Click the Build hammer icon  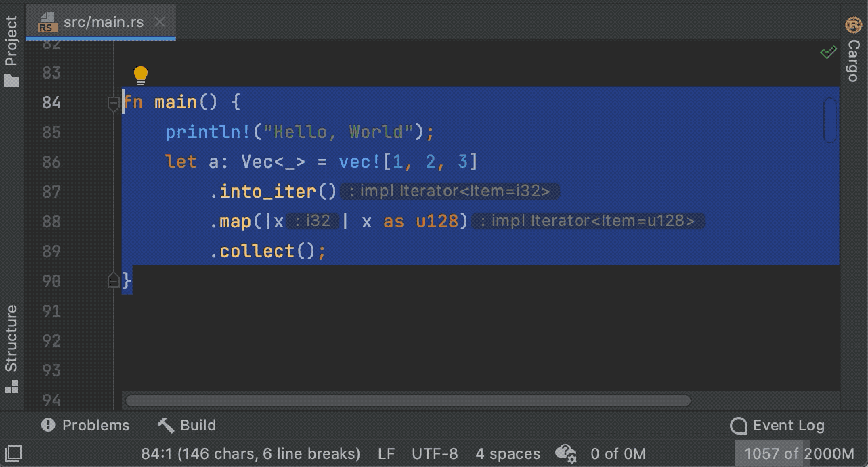165,425
